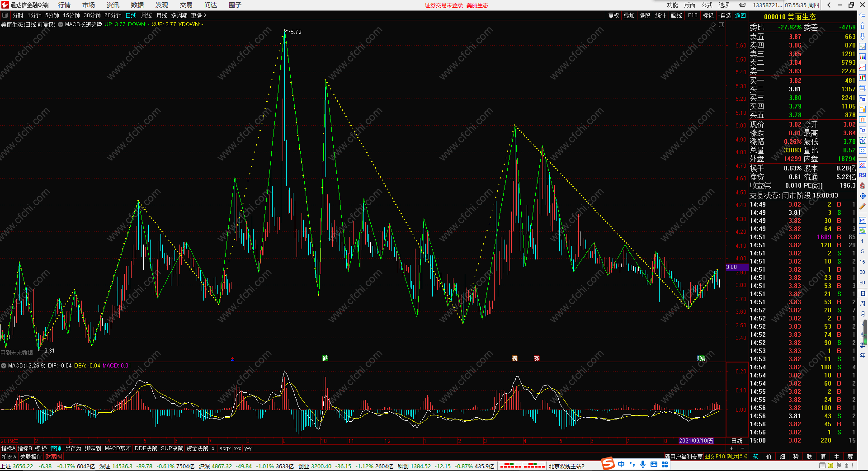Expand the 扩展 panel toggle

pos(9,457)
